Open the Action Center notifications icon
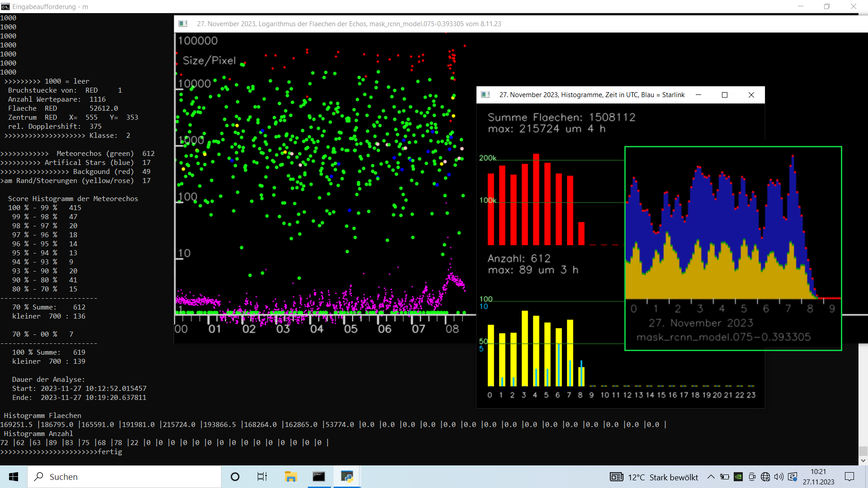This screenshot has width=868, height=488. [849, 477]
